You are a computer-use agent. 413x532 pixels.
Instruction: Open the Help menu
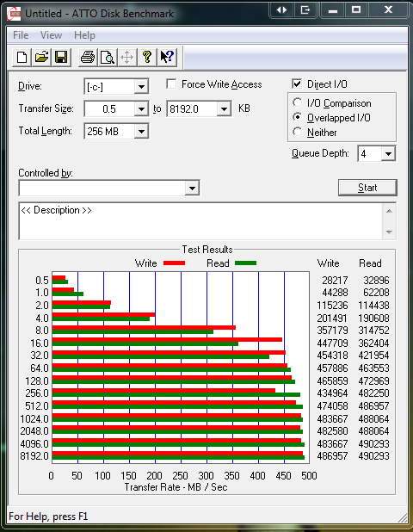84,35
